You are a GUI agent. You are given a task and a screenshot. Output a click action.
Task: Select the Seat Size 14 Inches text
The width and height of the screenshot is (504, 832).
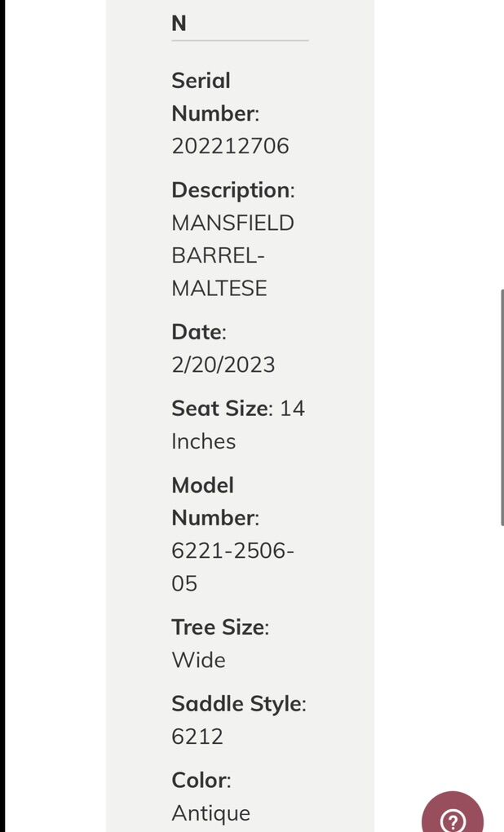(237, 424)
